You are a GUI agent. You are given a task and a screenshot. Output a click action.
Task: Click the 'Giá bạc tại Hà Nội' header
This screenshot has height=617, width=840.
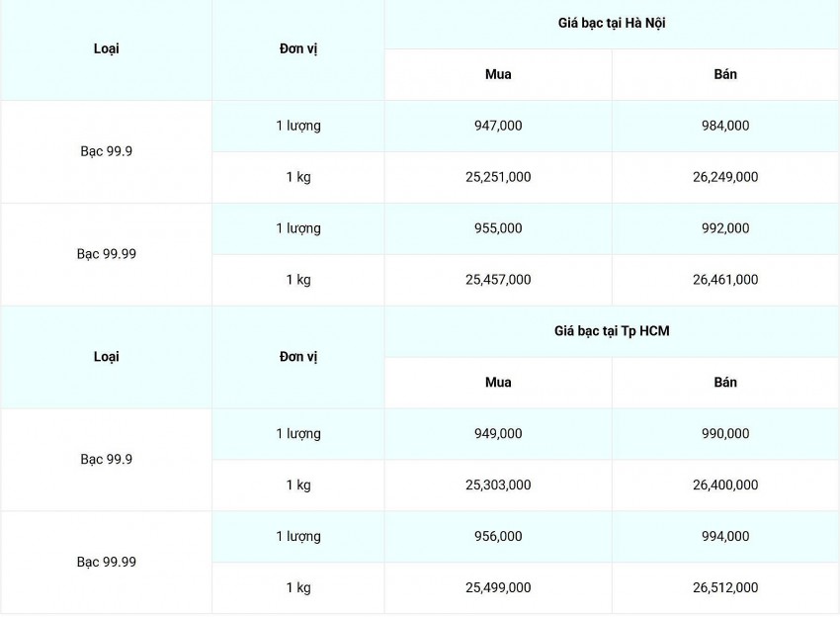coord(611,23)
